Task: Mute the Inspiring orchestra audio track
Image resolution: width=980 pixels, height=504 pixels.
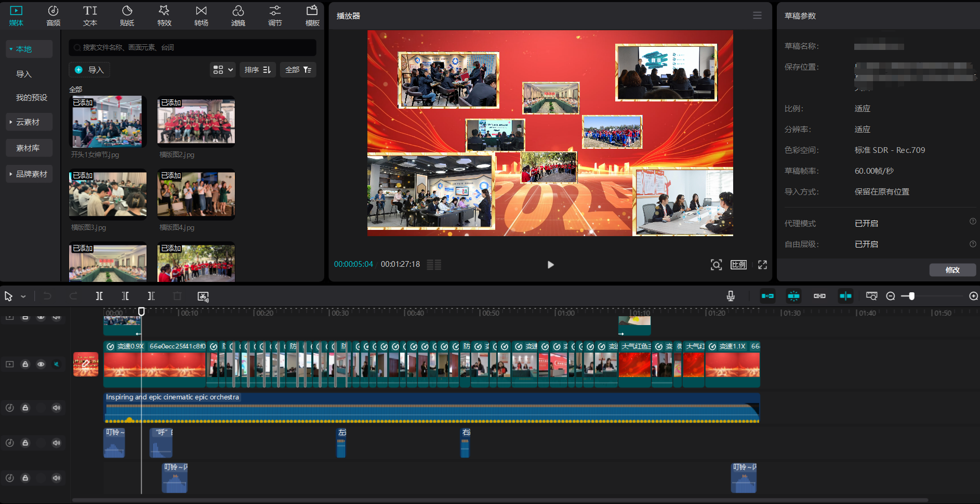Action: tap(56, 408)
